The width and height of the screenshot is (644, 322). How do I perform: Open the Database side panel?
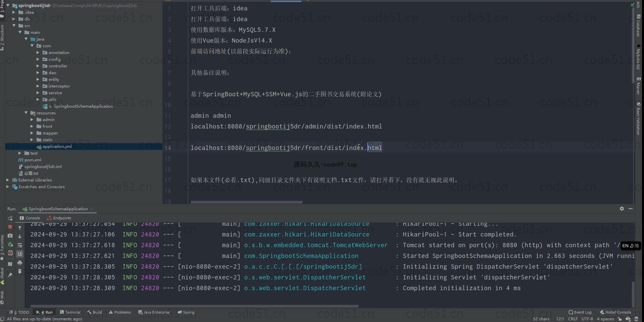click(639, 25)
